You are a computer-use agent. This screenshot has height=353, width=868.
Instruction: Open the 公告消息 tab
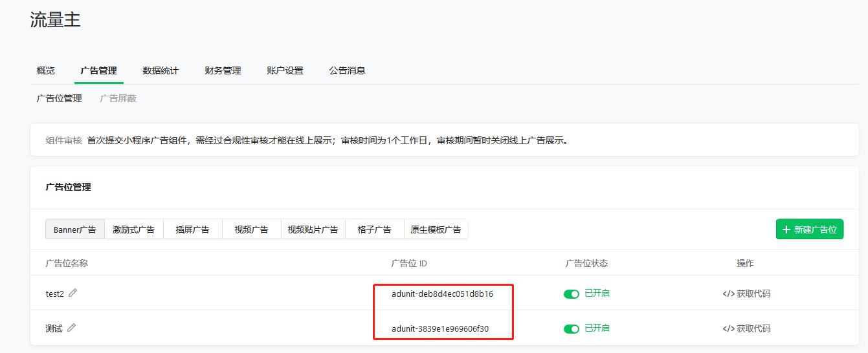click(x=347, y=70)
